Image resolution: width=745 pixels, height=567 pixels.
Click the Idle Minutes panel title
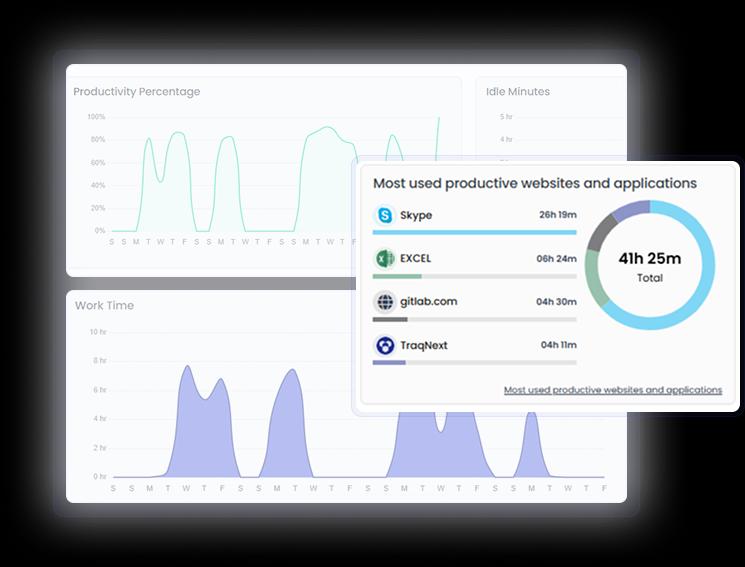(x=518, y=92)
